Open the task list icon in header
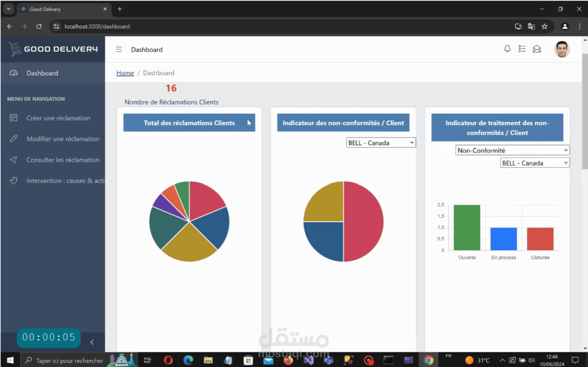The width and height of the screenshot is (588, 367). [522, 49]
